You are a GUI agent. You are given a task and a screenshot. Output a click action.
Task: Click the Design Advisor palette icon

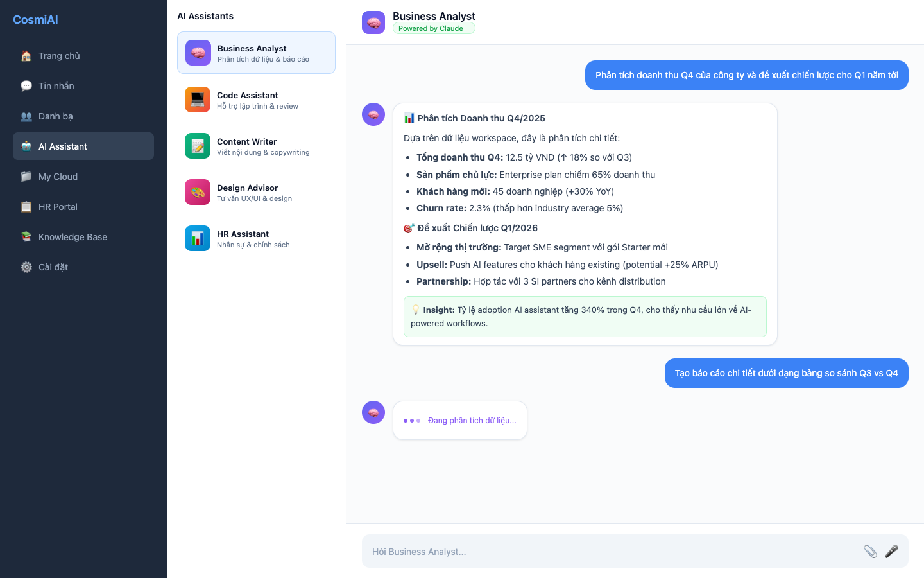point(198,192)
